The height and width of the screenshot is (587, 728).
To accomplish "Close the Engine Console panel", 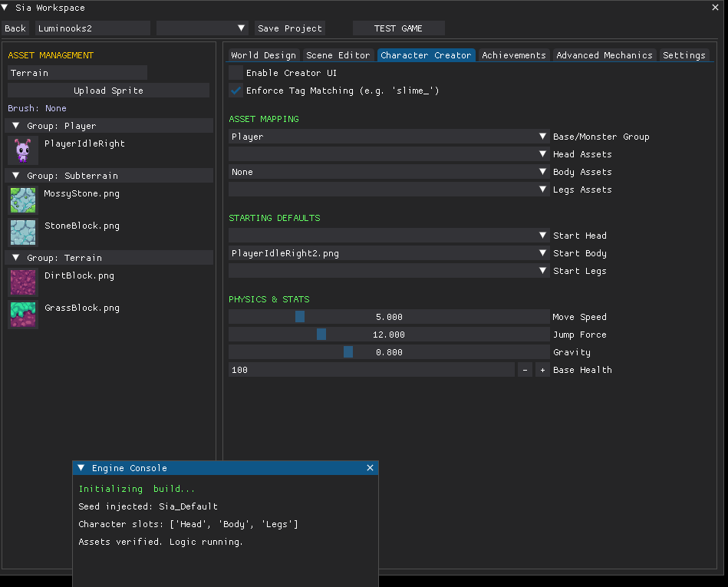I will [x=370, y=468].
